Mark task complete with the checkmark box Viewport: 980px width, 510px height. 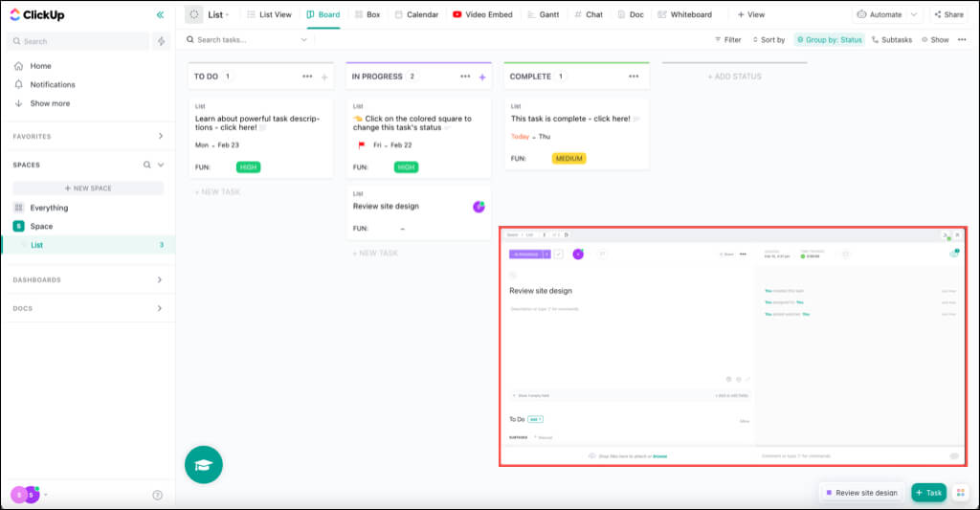(x=559, y=254)
